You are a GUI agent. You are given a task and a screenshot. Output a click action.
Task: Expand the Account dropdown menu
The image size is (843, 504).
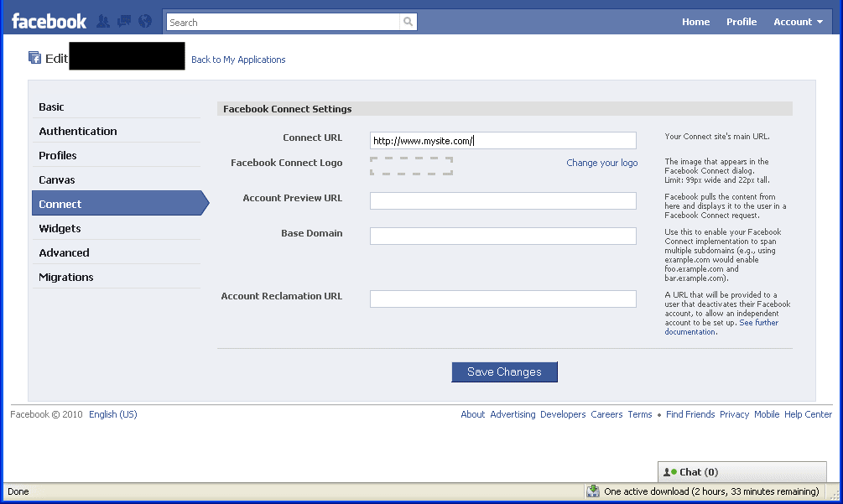[x=798, y=22]
